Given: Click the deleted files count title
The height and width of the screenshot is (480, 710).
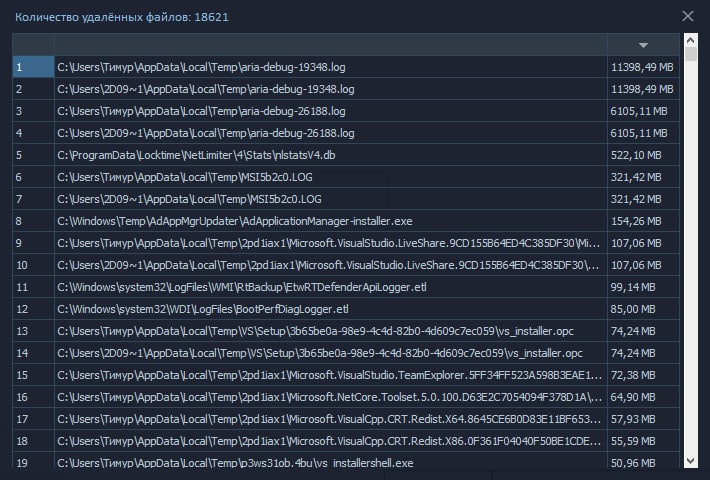Looking at the screenshot, I should (x=122, y=17).
